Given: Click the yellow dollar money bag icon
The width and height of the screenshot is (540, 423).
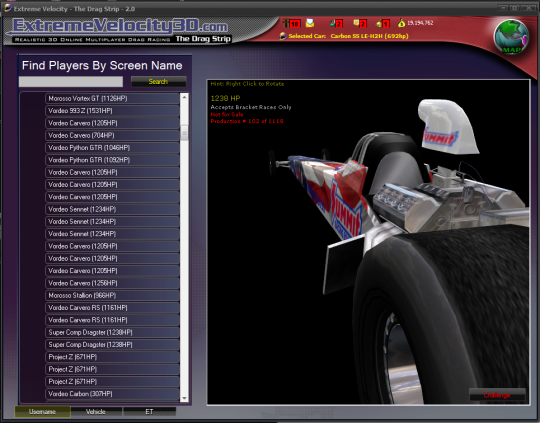Looking at the screenshot, I should (x=401, y=23).
